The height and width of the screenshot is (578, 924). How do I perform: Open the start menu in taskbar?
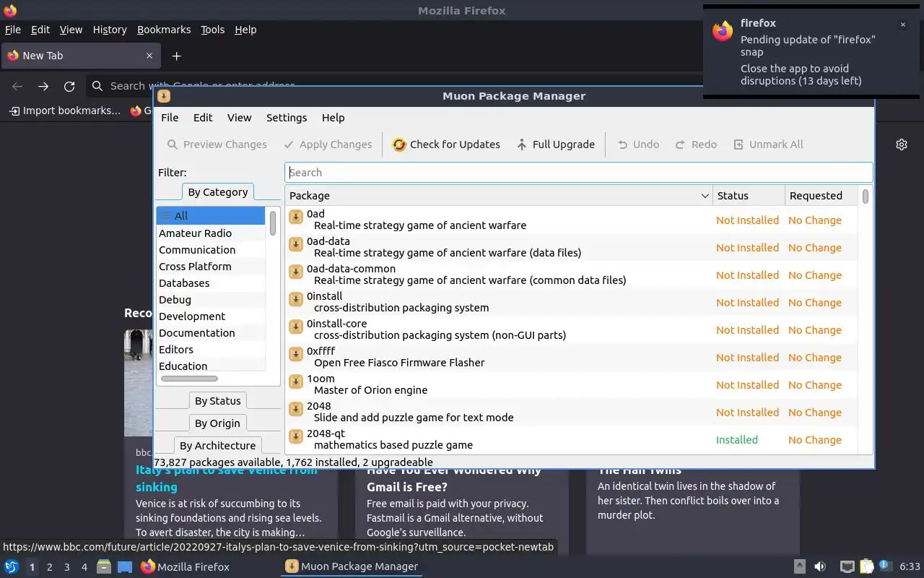(x=11, y=566)
